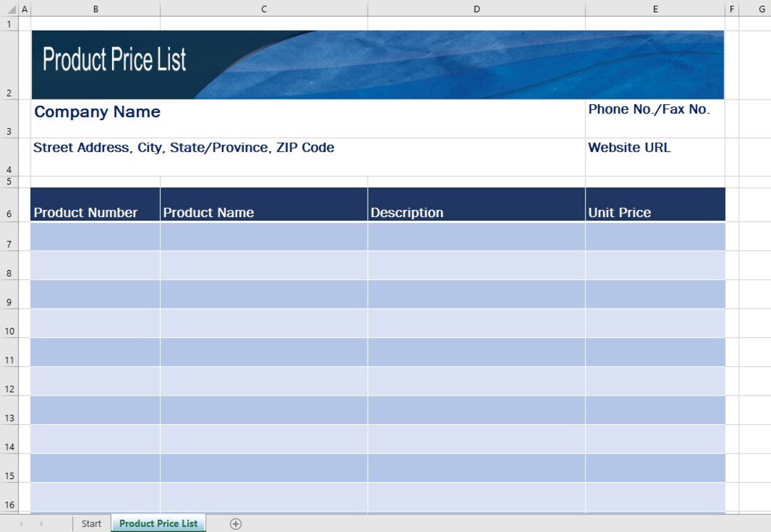Select column header B

[x=95, y=9]
